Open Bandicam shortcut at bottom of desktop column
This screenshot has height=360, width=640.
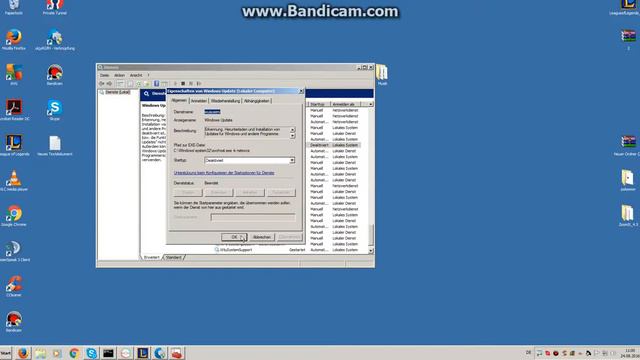click(x=14, y=321)
